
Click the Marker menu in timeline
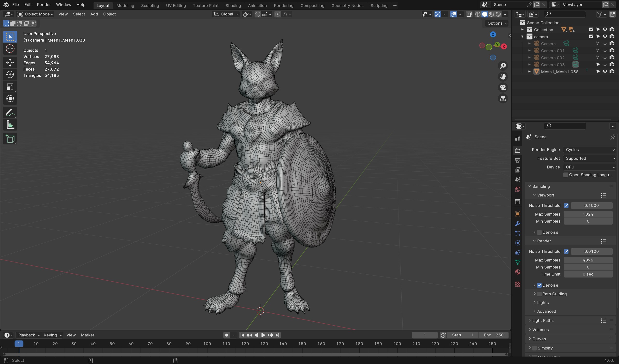point(88,335)
